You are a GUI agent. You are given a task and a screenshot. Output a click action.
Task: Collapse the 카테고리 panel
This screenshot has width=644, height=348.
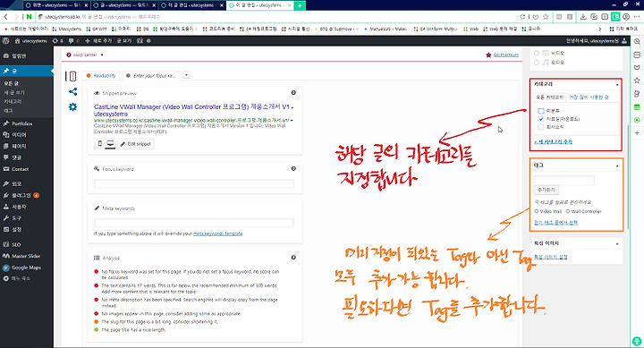coord(617,84)
